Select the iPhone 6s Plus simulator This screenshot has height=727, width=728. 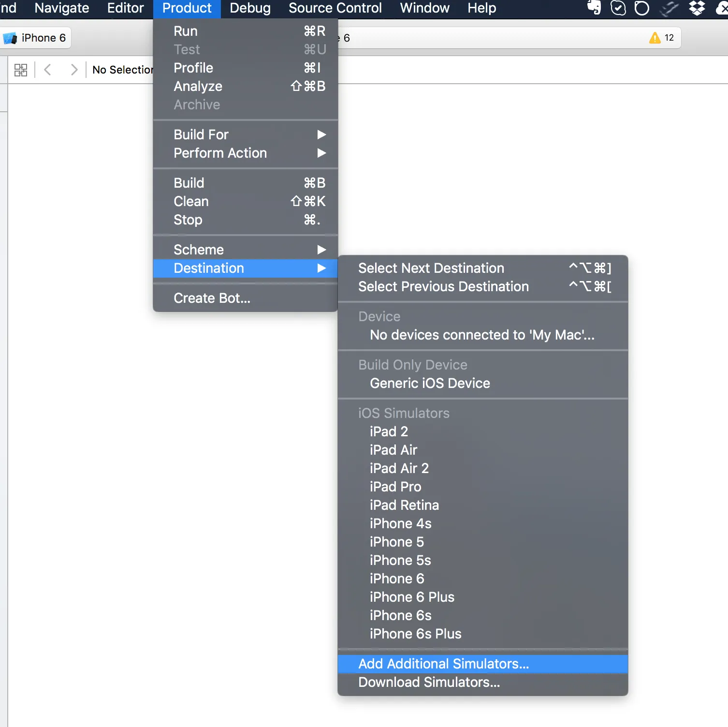[483, 634]
